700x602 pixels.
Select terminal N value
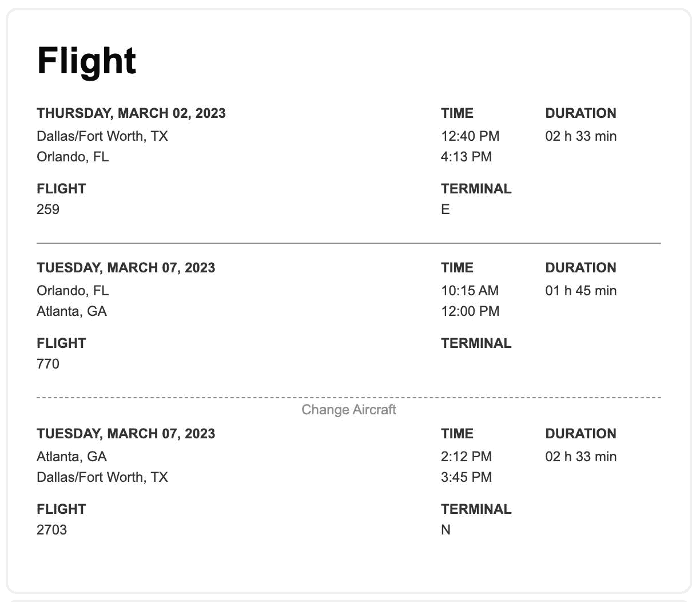point(446,530)
